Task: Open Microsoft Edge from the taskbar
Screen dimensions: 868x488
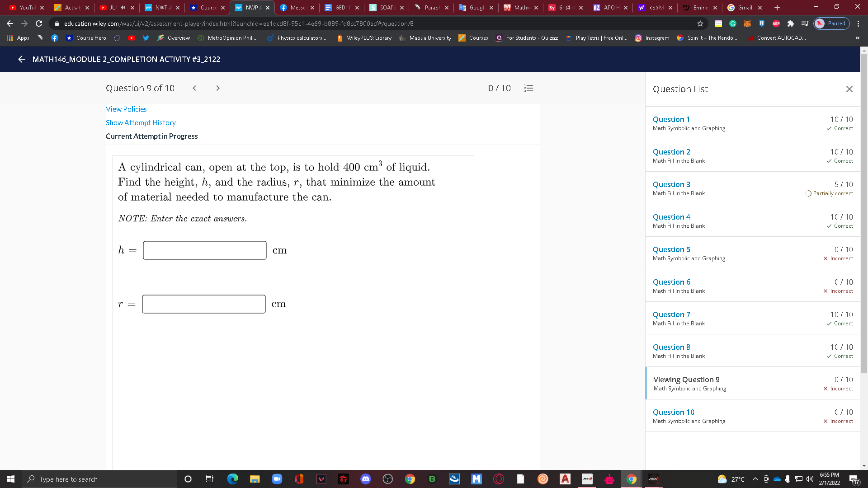Action: point(232,479)
